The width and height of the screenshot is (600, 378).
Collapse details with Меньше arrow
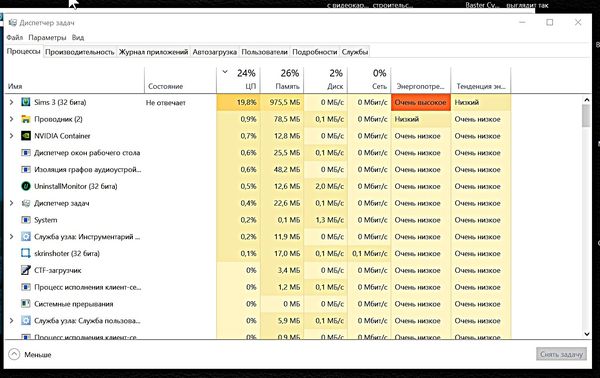[x=14, y=354]
